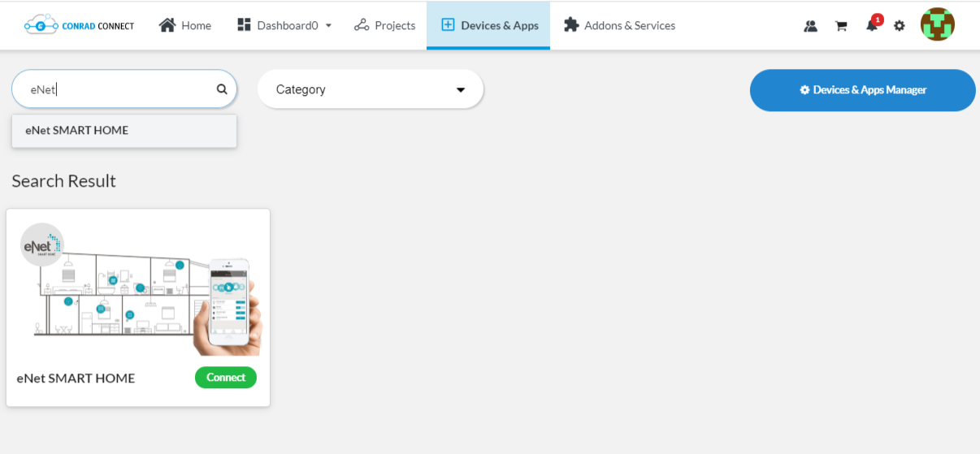The height and width of the screenshot is (454, 980).
Task: Select eNet SMART HOME suggestion
Action: click(x=124, y=131)
